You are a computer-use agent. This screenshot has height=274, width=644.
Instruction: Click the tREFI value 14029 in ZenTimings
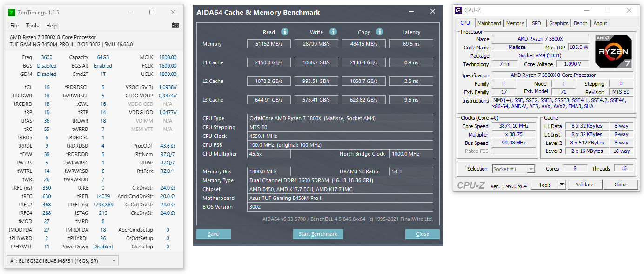103,196
